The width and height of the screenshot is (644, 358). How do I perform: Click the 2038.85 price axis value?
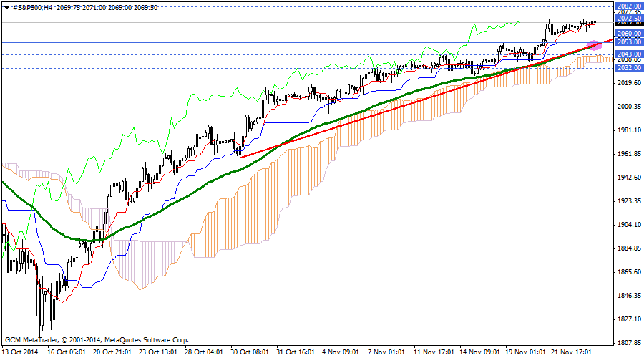(x=629, y=59)
